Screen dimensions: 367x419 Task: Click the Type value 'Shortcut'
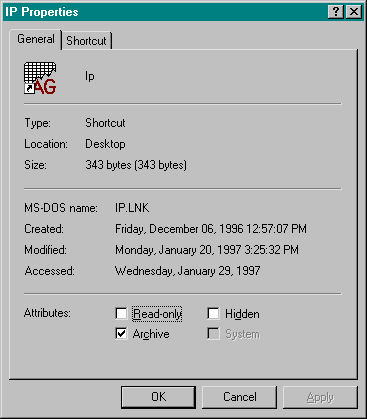pyautogui.click(x=105, y=123)
